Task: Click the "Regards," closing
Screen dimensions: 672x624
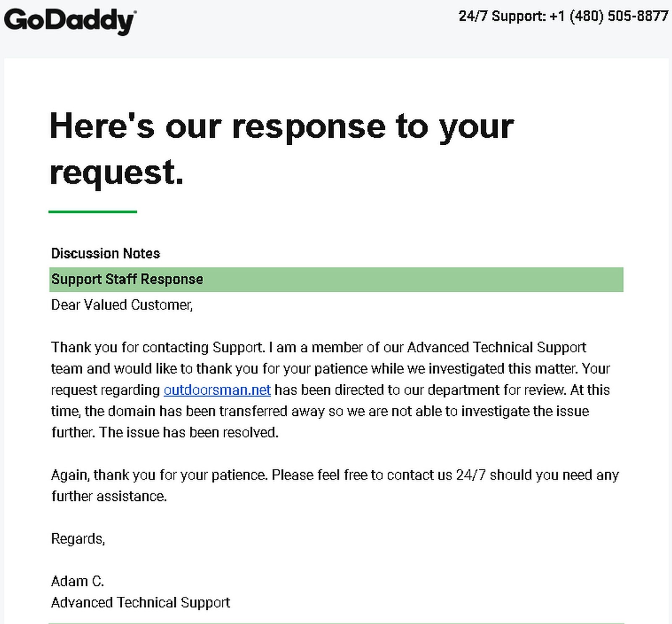Action: (x=78, y=539)
